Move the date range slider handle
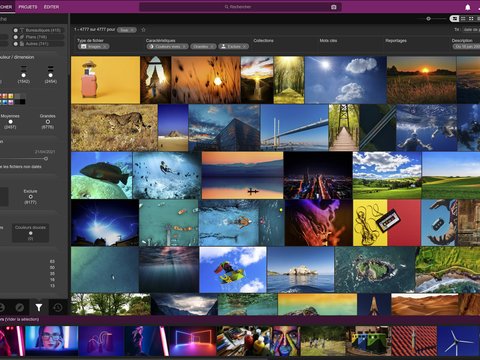Image resolution: width=480 pixels, height=360 pixels. pos(46,159)
